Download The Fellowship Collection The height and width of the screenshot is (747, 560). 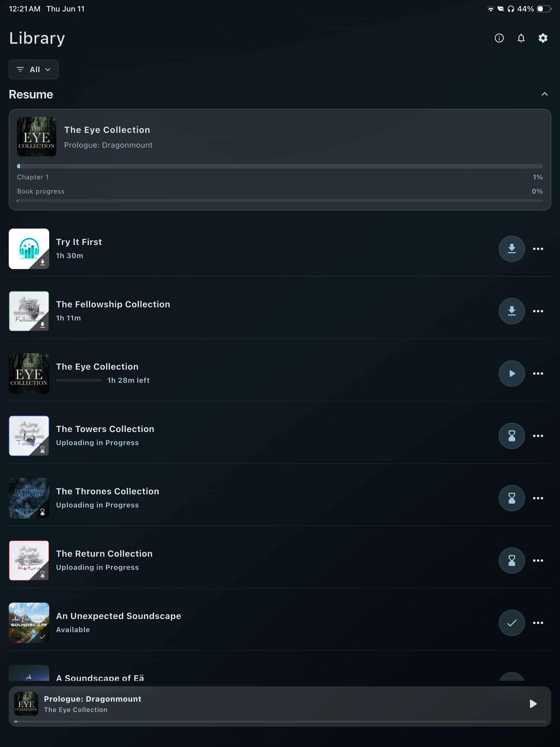pos(512,311)
